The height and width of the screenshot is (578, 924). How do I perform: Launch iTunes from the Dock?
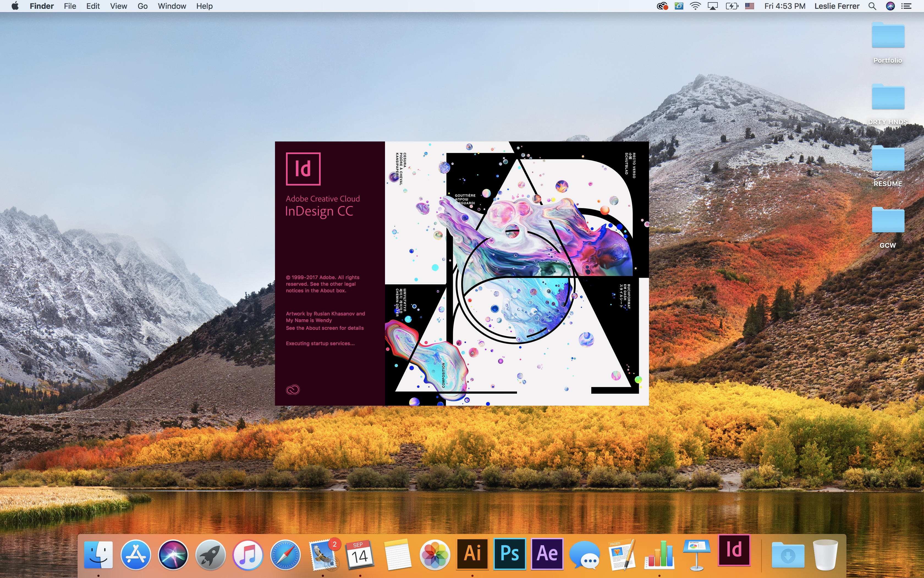click(248, 554)
